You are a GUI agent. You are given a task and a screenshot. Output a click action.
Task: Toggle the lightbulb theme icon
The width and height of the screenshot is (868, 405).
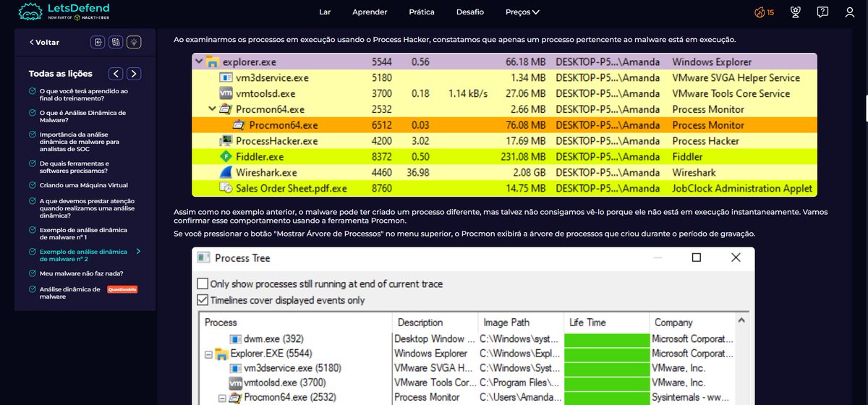[133, 42]
